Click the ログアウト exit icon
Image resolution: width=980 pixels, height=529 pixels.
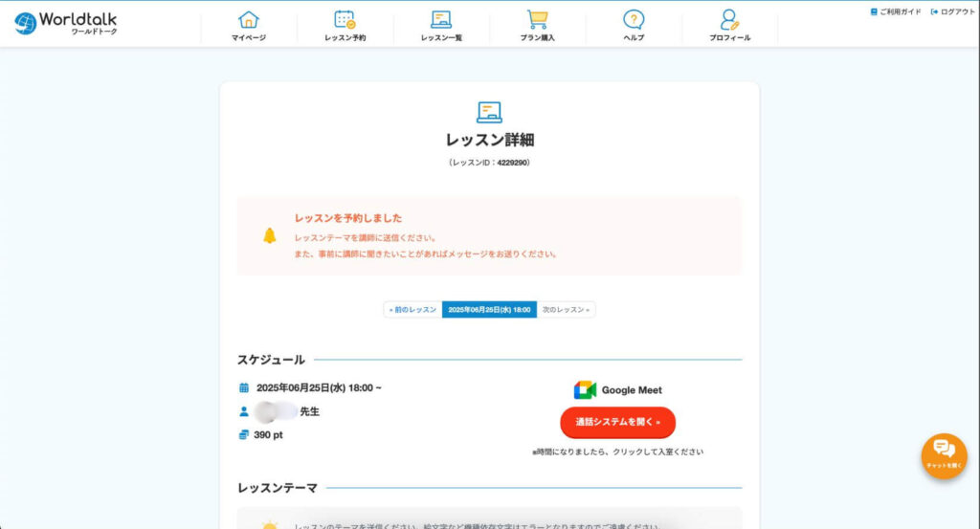(934, 11)
